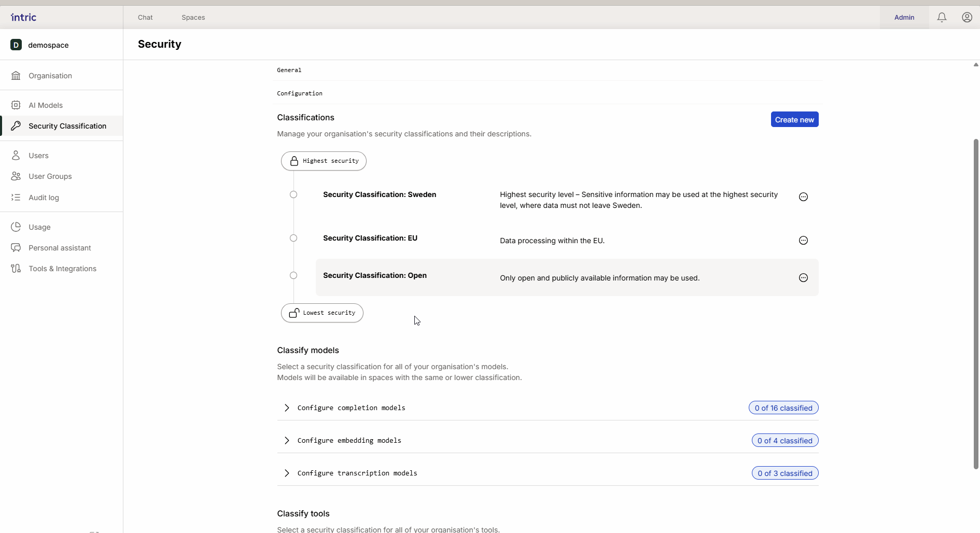Open options menu for Open classification
This screenshot has width=980, height=533.
803,278
